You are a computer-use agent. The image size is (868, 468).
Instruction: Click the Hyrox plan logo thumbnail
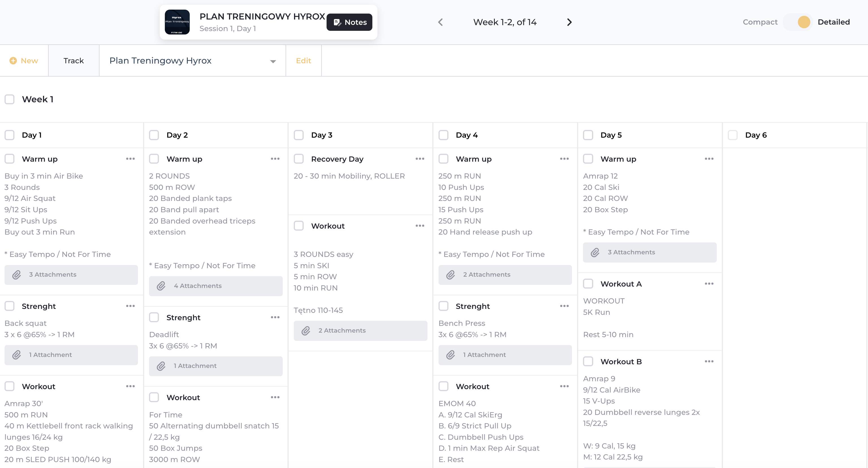177,22
